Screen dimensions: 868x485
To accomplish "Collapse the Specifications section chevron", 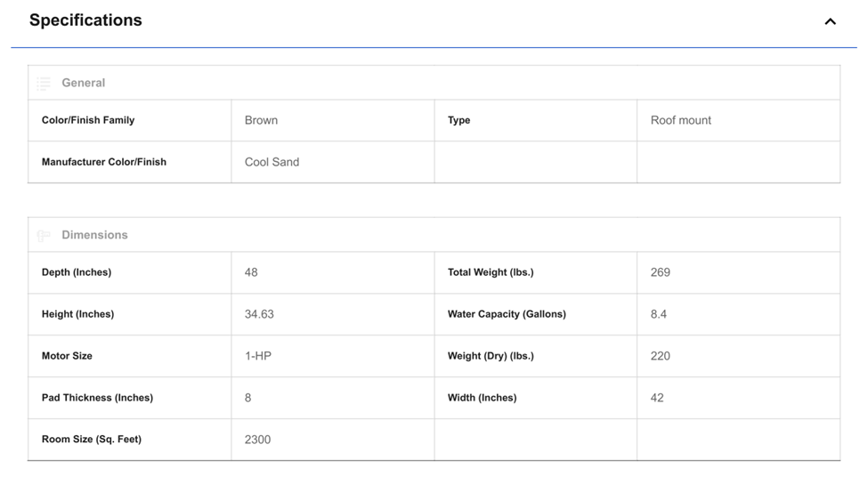I will (x=830, y=21).
